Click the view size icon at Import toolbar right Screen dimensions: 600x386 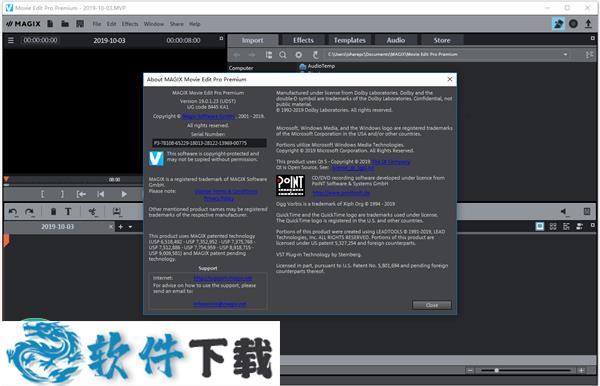pos(589,55)
